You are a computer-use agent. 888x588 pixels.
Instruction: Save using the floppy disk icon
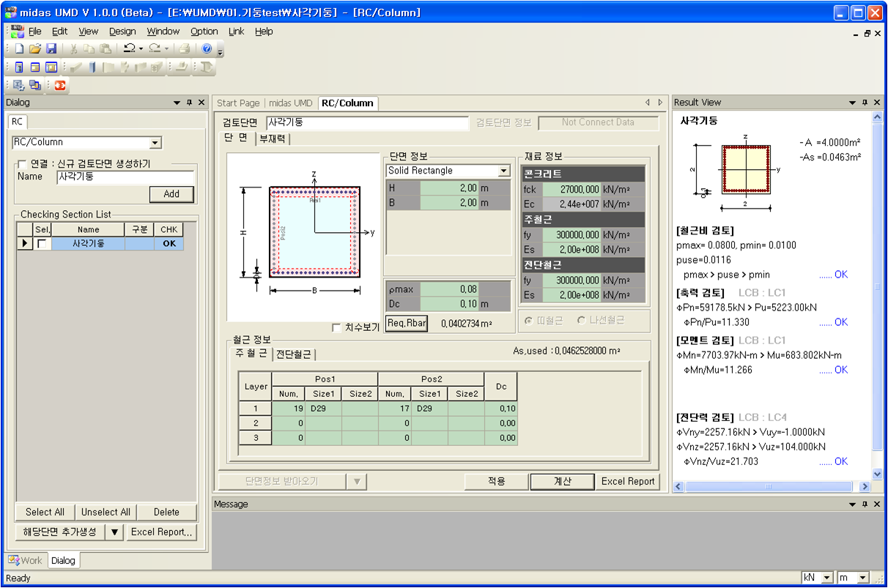click(51, 49)
